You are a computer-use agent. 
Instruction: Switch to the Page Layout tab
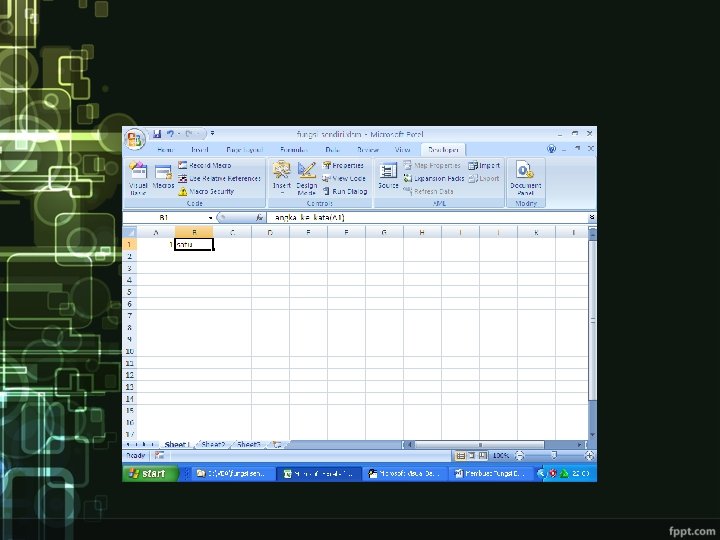pos(244,150)
